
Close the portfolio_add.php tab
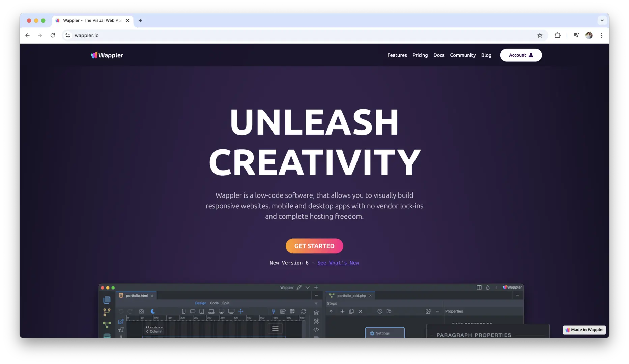click(370, 296)
